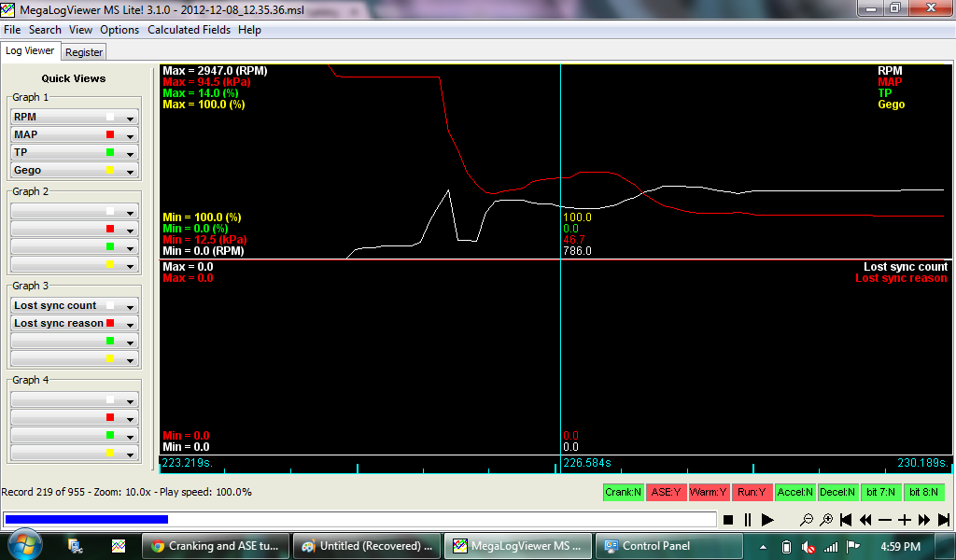Expand the MAP field dropdown in Graph 1
Viewport: 956px width, 560px height.
coord(130,135)
